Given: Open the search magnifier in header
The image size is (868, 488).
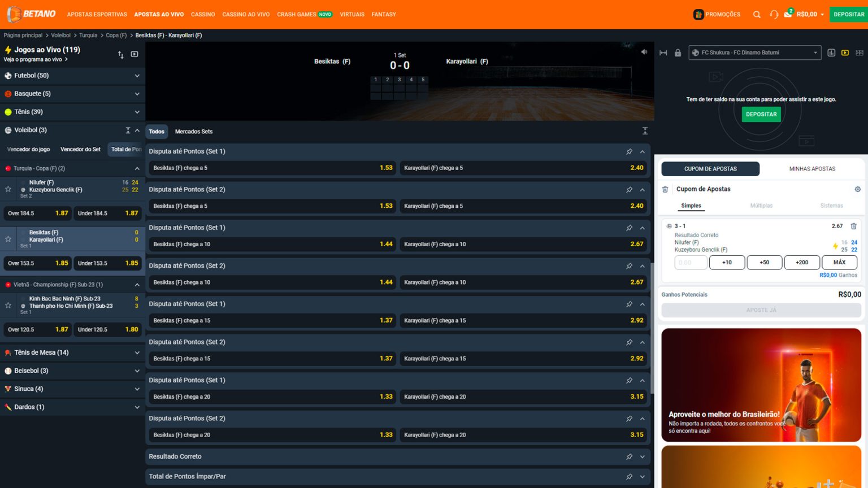Looking at the screenshot, I should pos(757,14).
